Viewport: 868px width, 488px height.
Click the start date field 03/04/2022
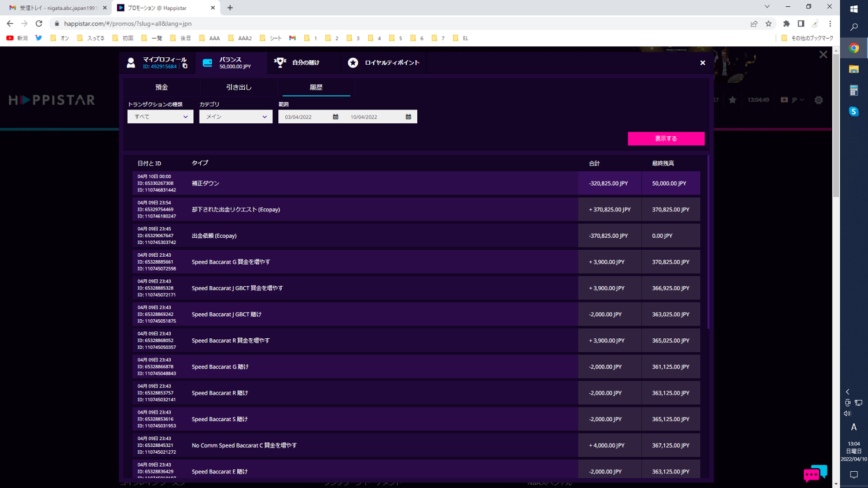point(305,117)
